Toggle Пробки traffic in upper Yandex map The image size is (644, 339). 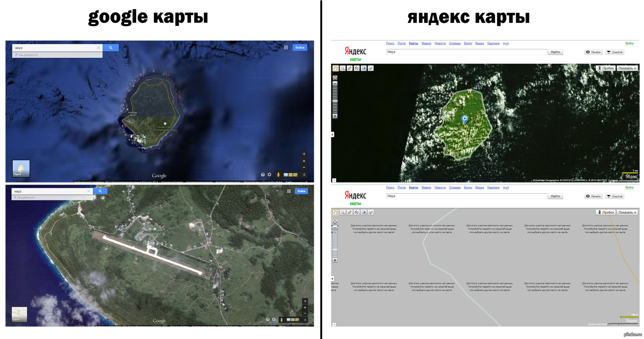coord(606,68)
